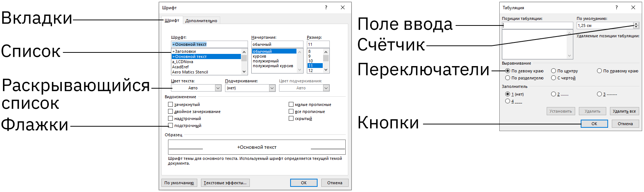This screenshot has height=192, width=644.
Task: Toggle the малые прописные checkbox
Action: pyautogui.click(x=291, y=104)
